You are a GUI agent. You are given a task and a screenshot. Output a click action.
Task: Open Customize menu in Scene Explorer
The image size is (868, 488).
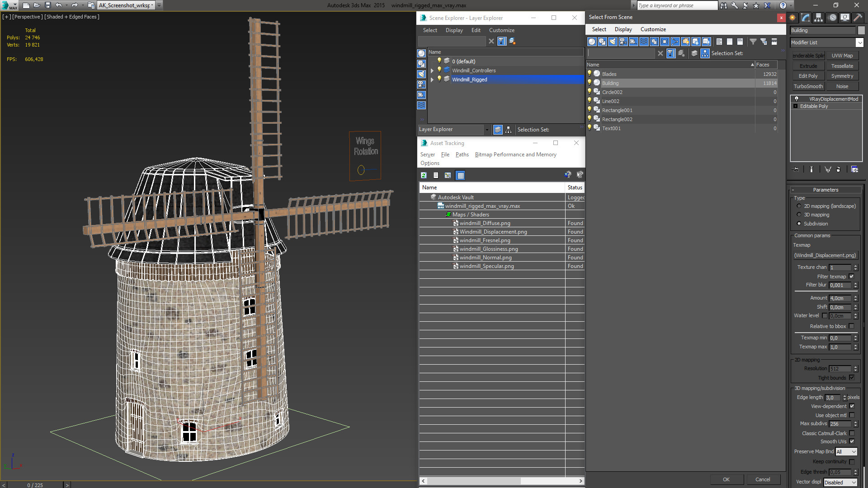tap(501, 30)
